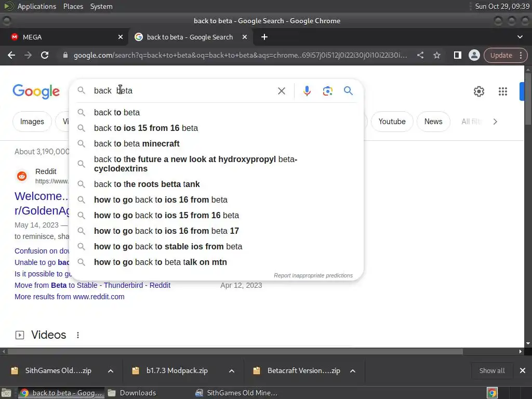
Task: Expand options for SithGames Old zip download
Action: [111, 371]
